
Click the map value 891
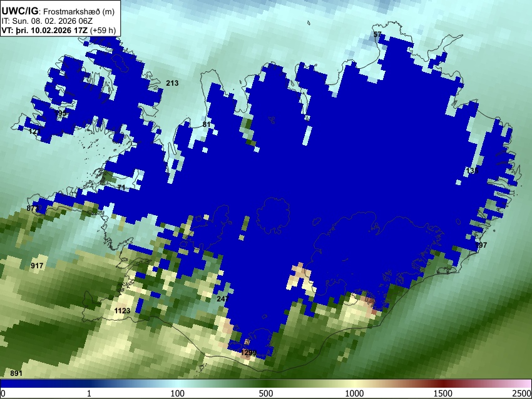[x=16, y=373]
